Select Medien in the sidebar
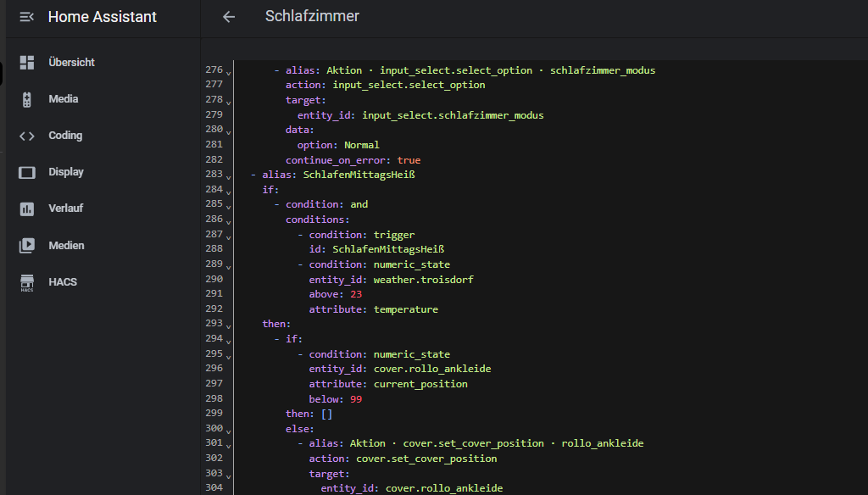 [x=66, y=245]
